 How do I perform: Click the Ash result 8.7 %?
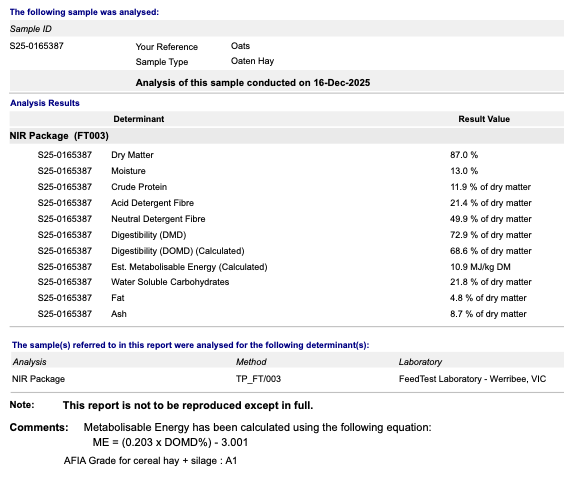click(488, 314)
